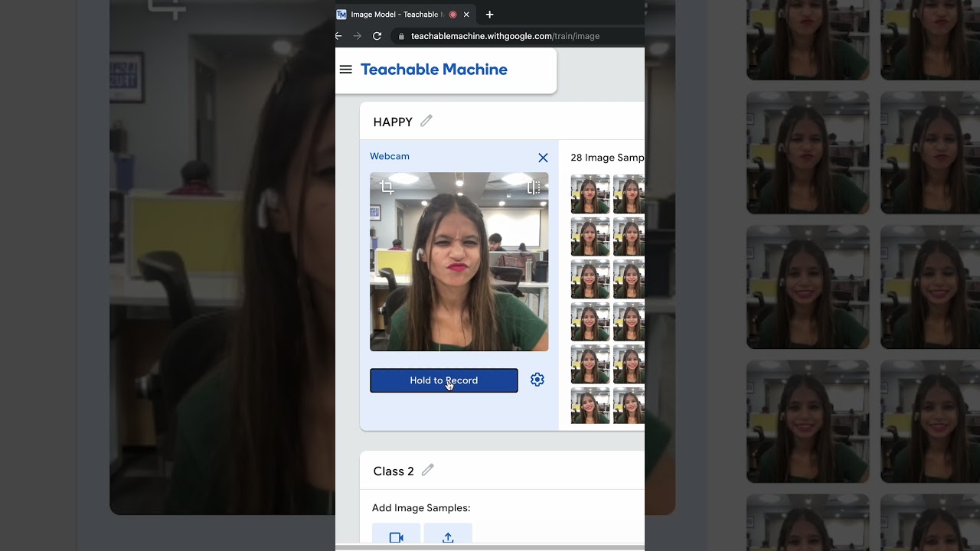Open a new browser tab
The height and width of the screenshot is (551, 980).
point(490,15)
